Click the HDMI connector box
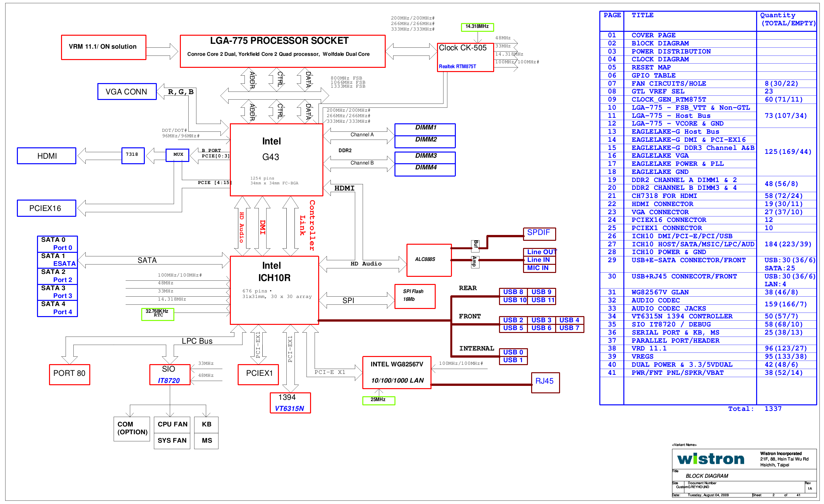Viewport: 824px width, 504px height. pyautogui.click(x=47, y=156)
